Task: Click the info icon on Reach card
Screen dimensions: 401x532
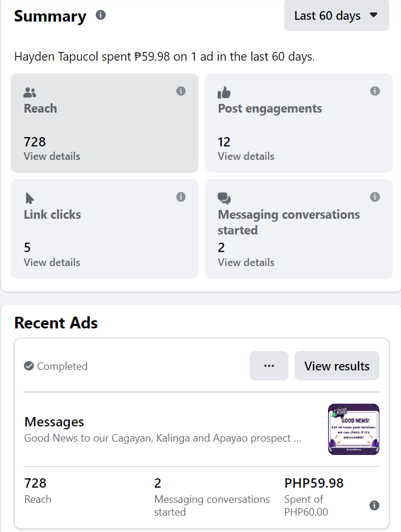Action: pyautogui.click(x=181, y=91)
